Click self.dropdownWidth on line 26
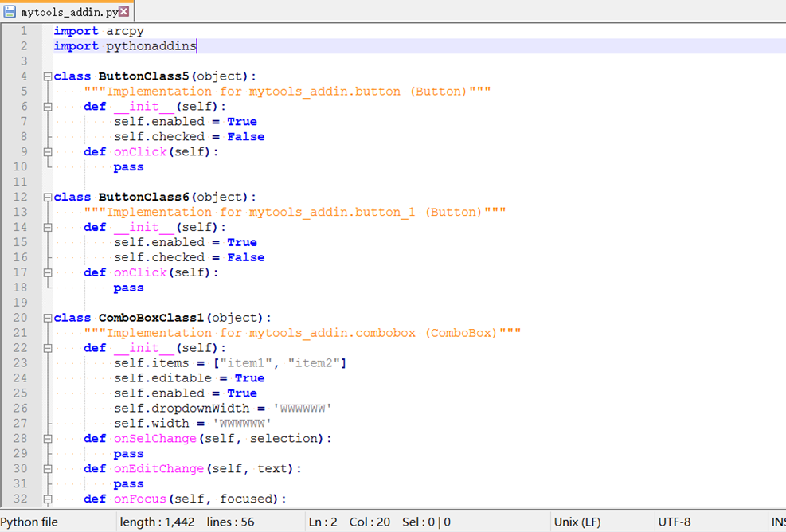This screenshot has width=786, height=532. (x=182, y=409)
